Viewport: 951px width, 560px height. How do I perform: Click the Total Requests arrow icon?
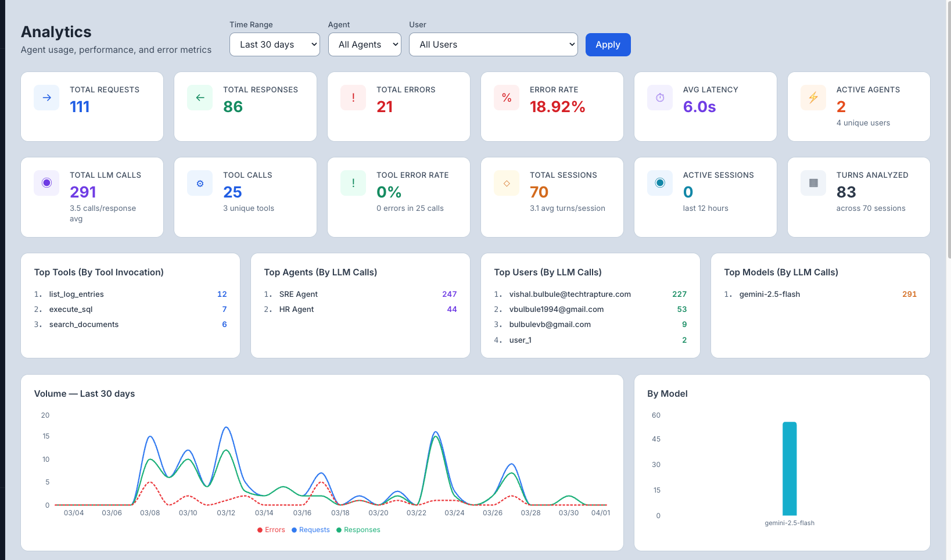[46, 98]
